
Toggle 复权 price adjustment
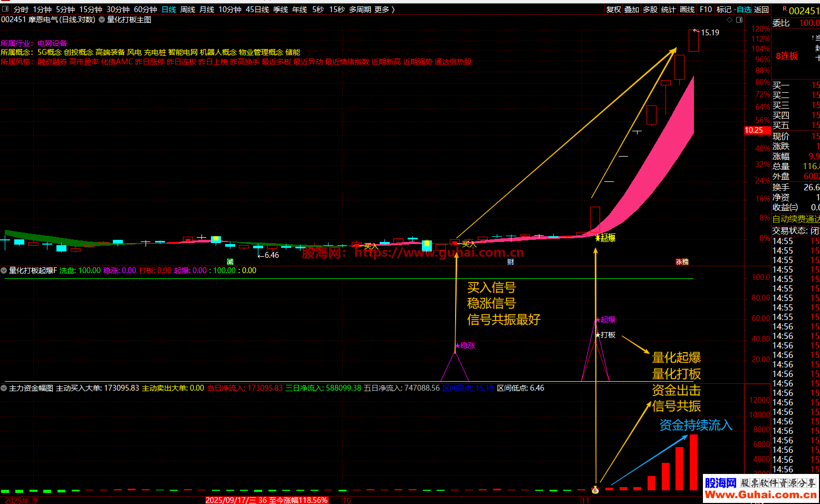613,9
